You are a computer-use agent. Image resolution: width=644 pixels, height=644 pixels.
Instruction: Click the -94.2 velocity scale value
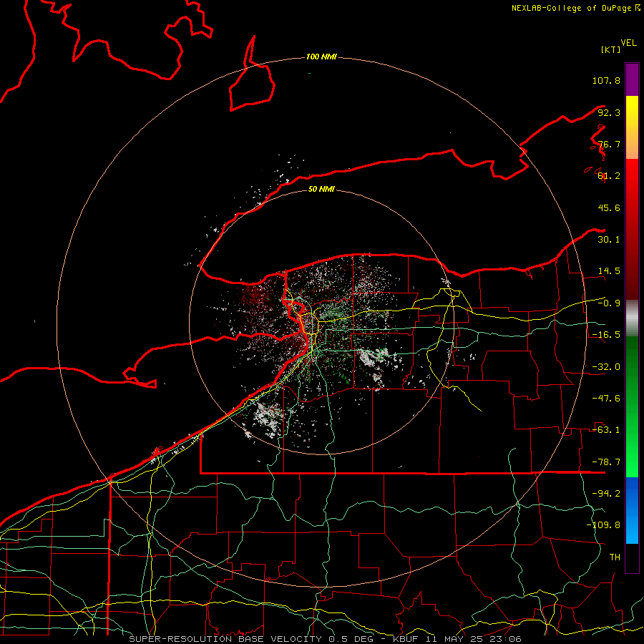click(606, 494)
